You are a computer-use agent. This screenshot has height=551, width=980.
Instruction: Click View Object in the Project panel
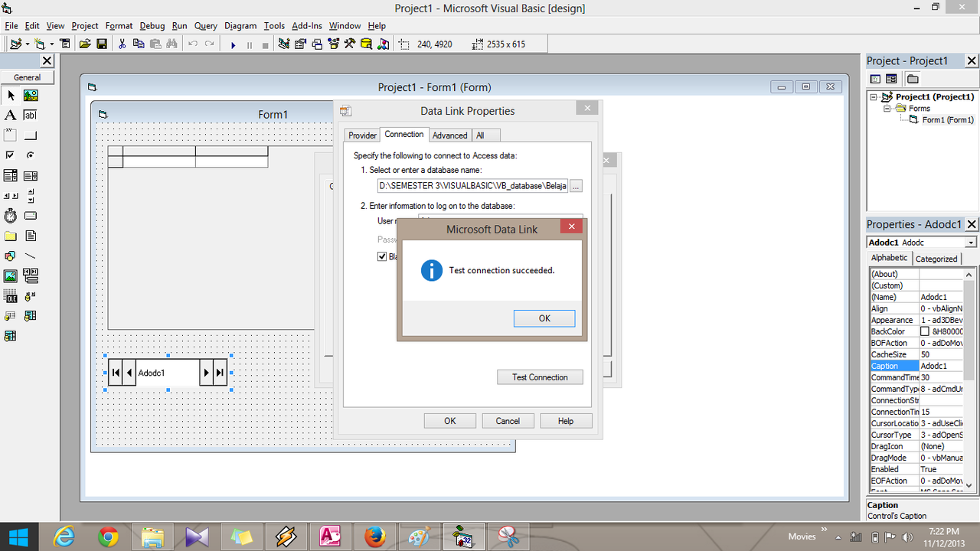click(892, 79)
